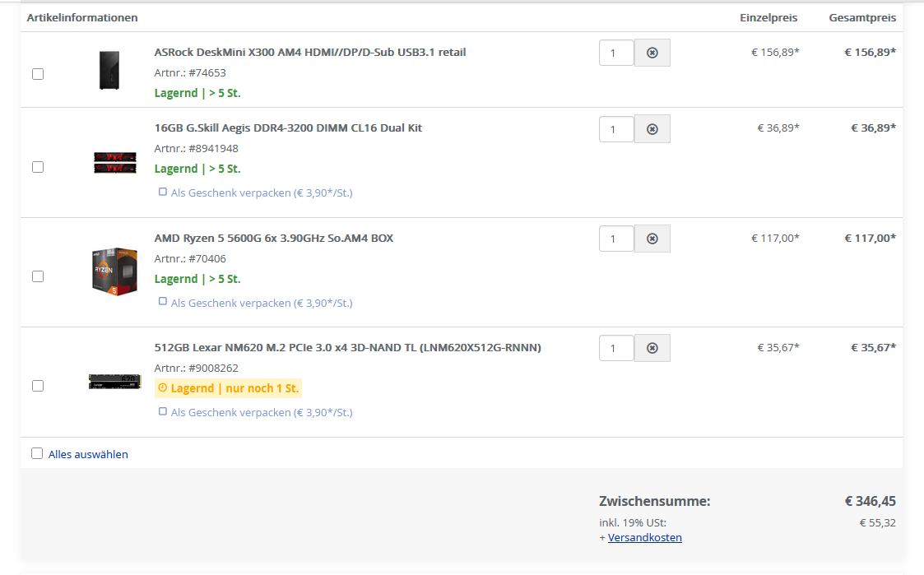Click the Einzelpreis column header
The width and height of the screenshot is (924, 575).
[768, 17]
